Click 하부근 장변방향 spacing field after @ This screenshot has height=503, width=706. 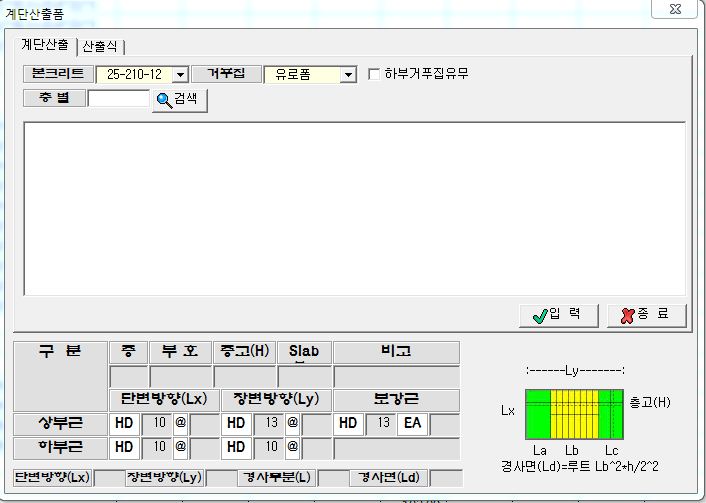click(317, 449)
